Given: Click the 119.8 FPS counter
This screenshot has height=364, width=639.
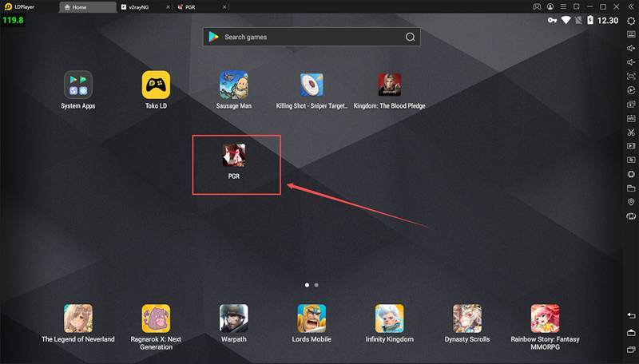Looking at the screenshot, I should click(x=13, y=20).
